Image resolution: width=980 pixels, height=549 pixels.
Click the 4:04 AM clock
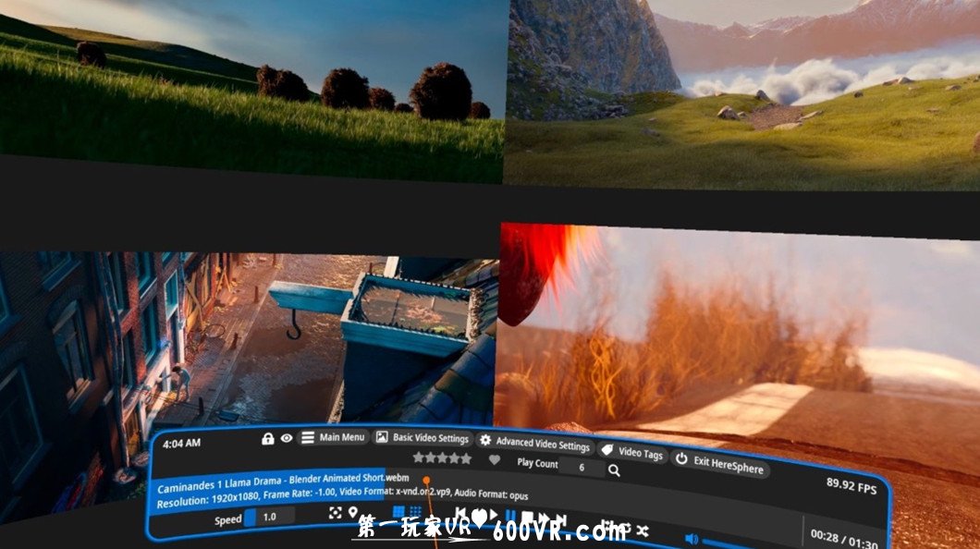click(181, 444)
